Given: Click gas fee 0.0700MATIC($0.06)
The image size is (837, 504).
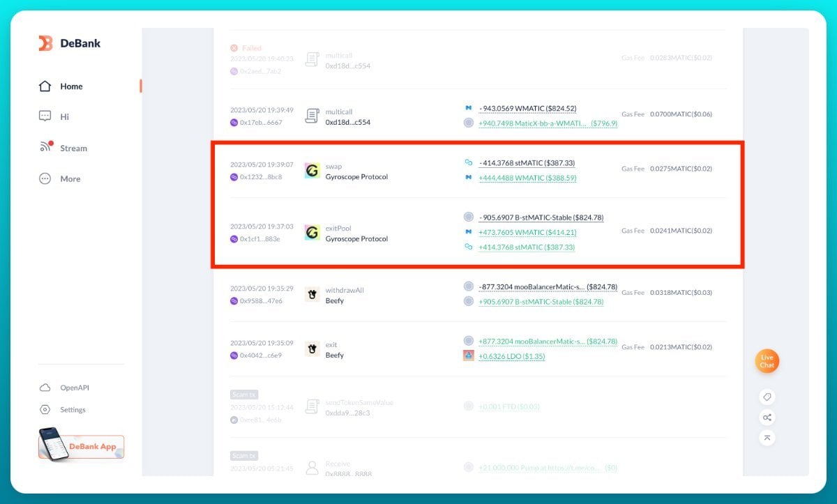Looking at the screenshot, I should pyautogui.click(x=681, y=114).
